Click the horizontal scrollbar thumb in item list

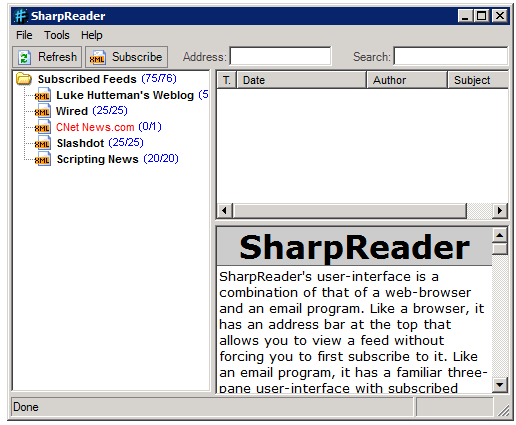coord(350,211)
